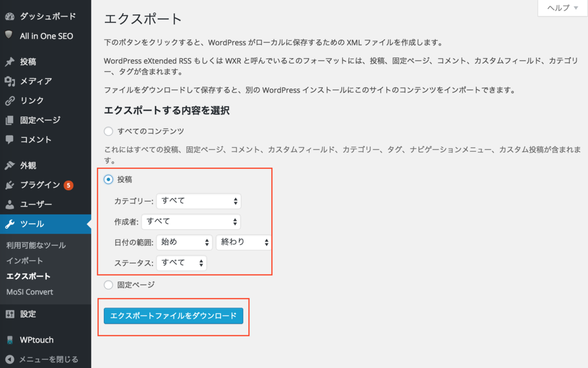Click the sliders icon beside 設定

point(10,314)
